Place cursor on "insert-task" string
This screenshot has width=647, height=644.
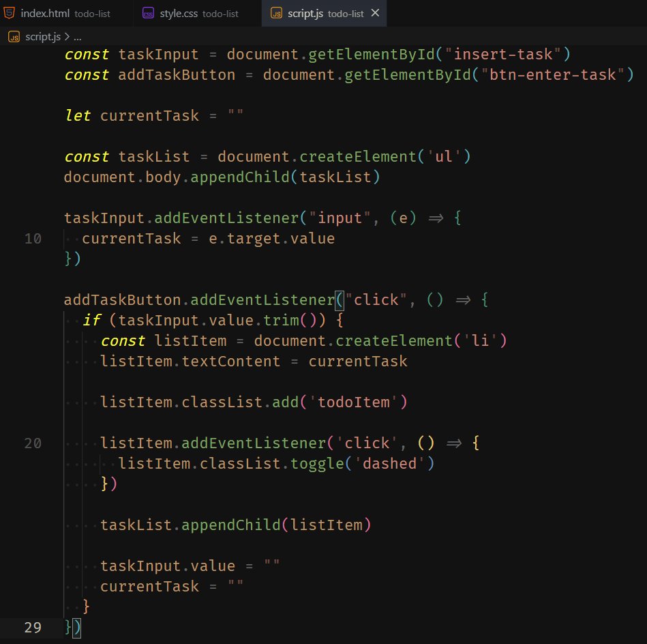click(503, 54)
